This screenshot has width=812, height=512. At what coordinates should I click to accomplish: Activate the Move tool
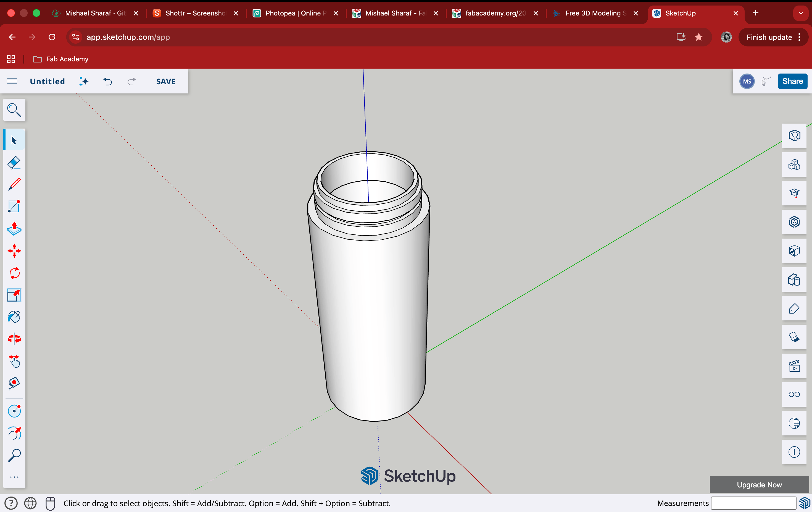[x=14, y=251]
